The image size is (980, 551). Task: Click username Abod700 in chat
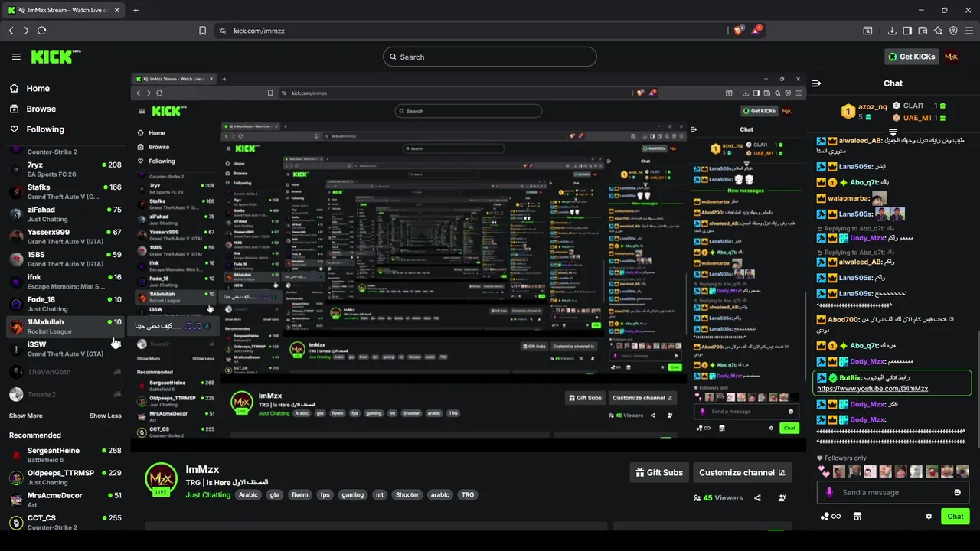tap(844, 320)
